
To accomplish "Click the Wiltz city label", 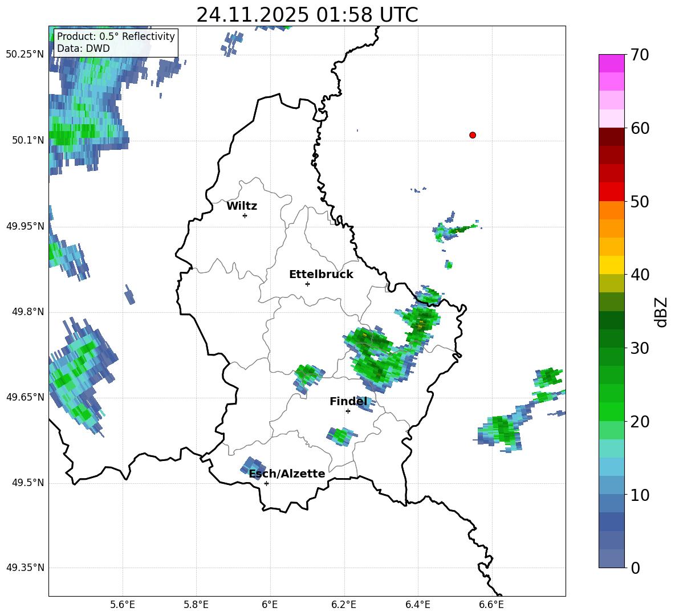I will pos(242,206).
